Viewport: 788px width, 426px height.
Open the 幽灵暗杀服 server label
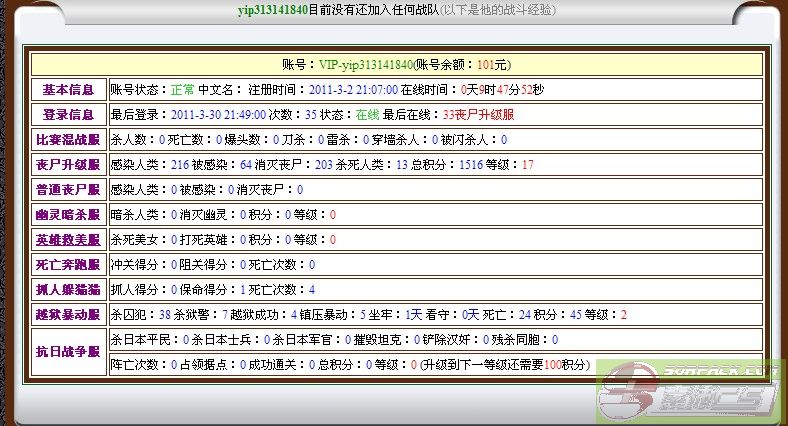pyautogui.click(x=68, y=214)
